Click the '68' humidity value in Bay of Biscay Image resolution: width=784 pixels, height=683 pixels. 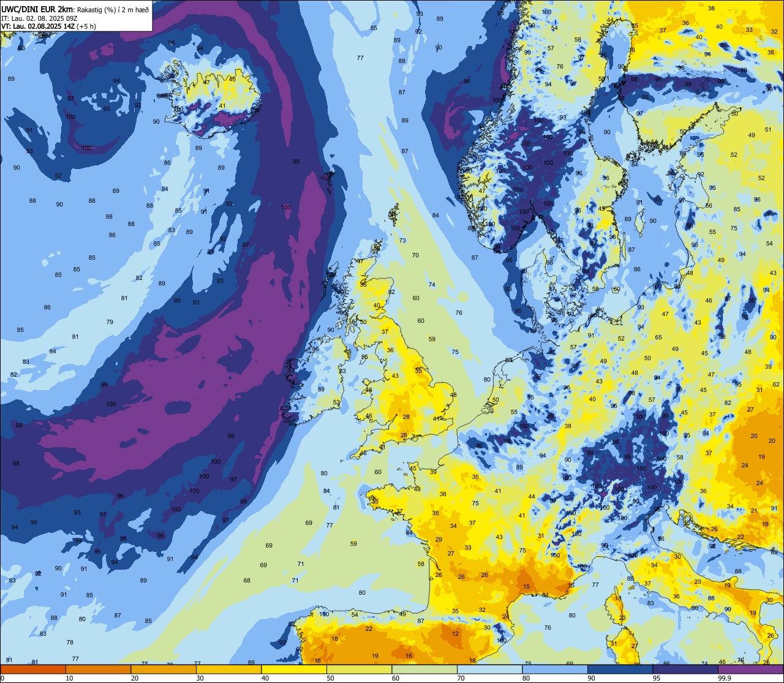click(247, 581)
